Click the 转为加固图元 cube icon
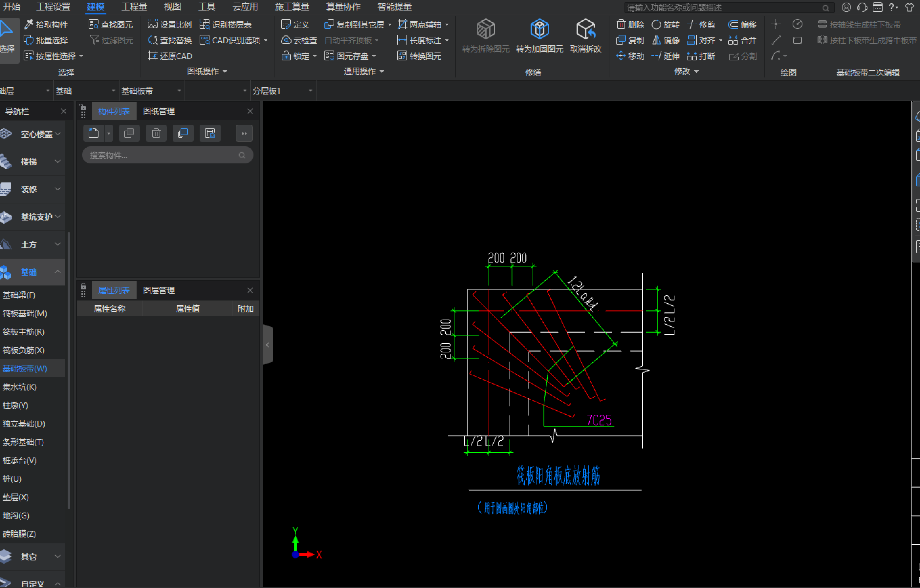The height and width of the screenshot is (588, 920). (539, 29)
